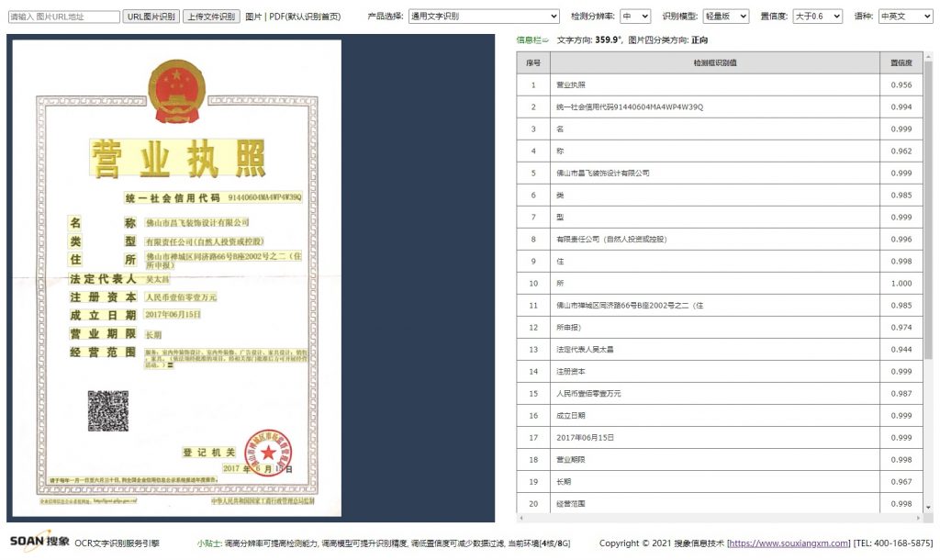Select the 营业期限 result row
Viewport: 940px width, 560px height.
pos(720,460)
